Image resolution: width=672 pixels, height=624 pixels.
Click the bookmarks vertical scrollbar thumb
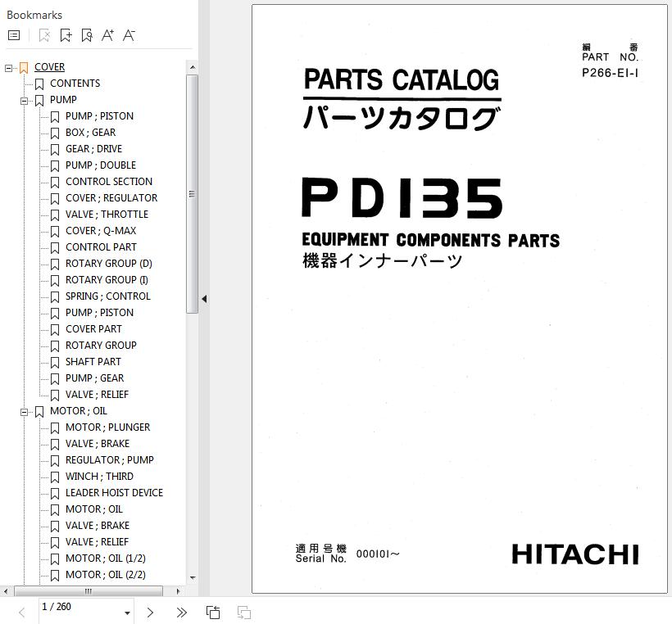[192, 194]
